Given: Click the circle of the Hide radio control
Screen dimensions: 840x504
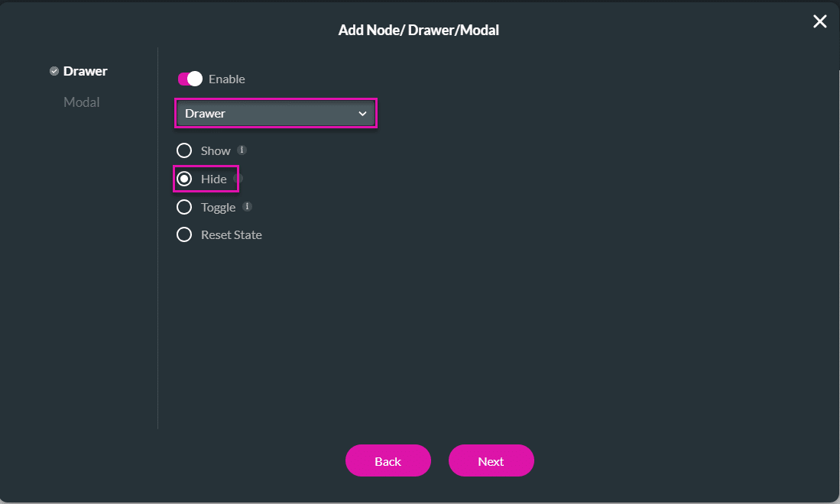Looking at the screenshot, I should [x=184, y=178].
